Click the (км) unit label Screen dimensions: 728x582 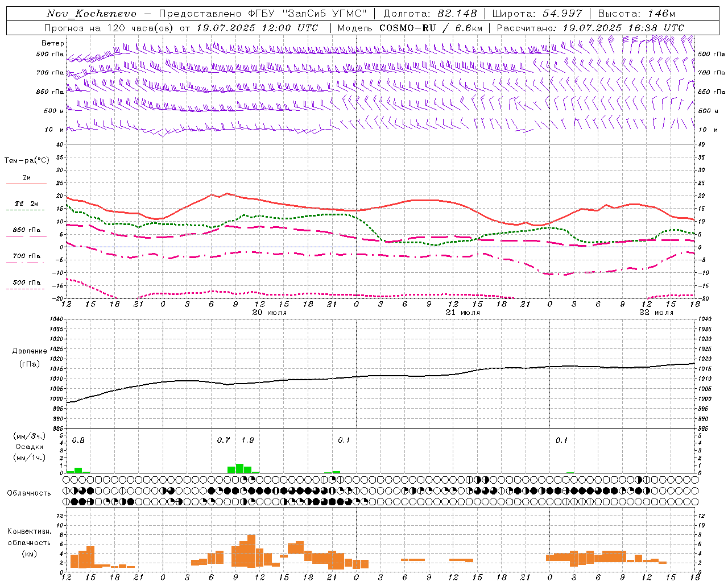29,554
